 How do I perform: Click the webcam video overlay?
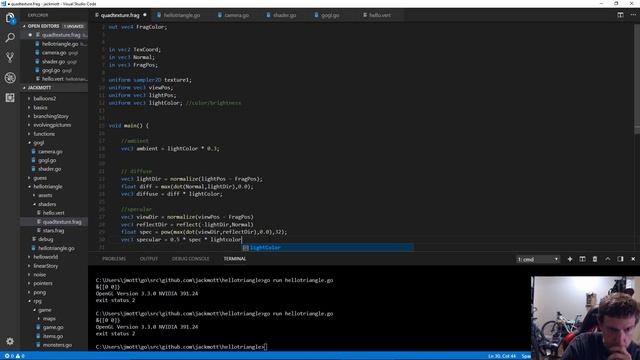pos(585,318)
